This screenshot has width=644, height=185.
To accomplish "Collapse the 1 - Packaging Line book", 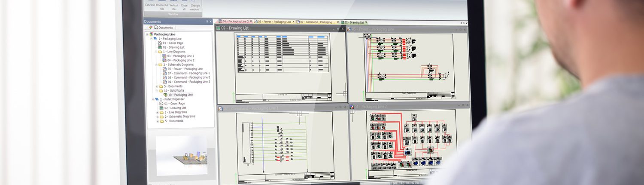I will 151,39.
